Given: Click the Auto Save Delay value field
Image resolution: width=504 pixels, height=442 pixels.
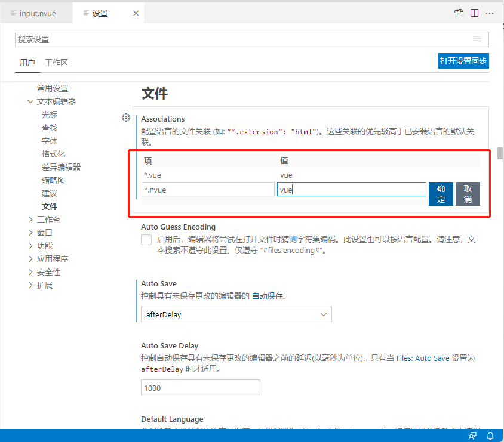Looking at the screenshot, I should [200, 387].
